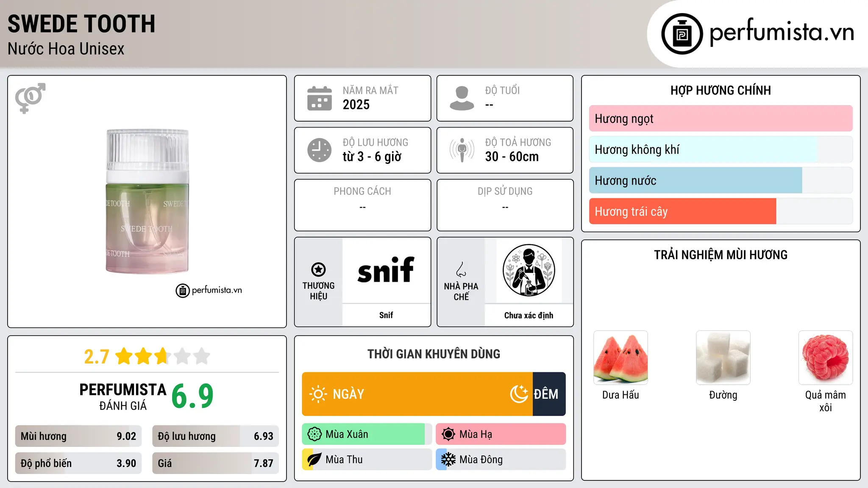Screen dimensions: 868x488
Task: Click the longevity value từ 3 - 6 giờ
Action: pos(372,157)
